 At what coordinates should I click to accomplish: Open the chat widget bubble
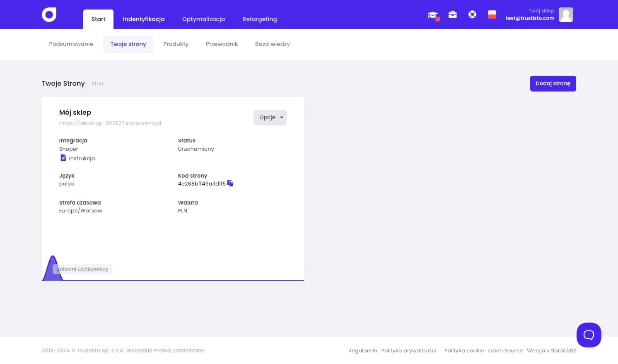click(589, 335)
